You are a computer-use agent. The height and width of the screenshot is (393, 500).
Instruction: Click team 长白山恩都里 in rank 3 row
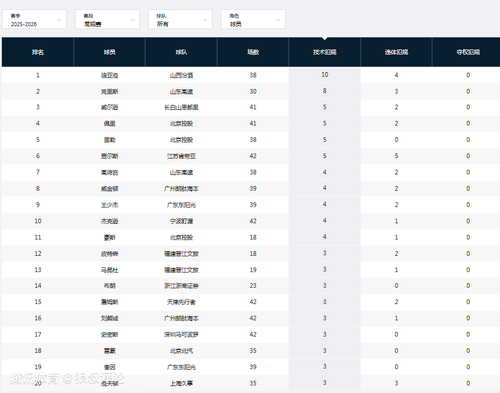[181, 107]
